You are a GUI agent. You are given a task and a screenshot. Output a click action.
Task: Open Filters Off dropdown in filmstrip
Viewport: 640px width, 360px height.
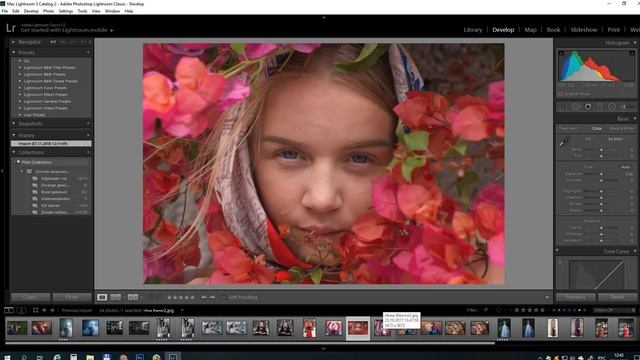click(x=615, y=310)
